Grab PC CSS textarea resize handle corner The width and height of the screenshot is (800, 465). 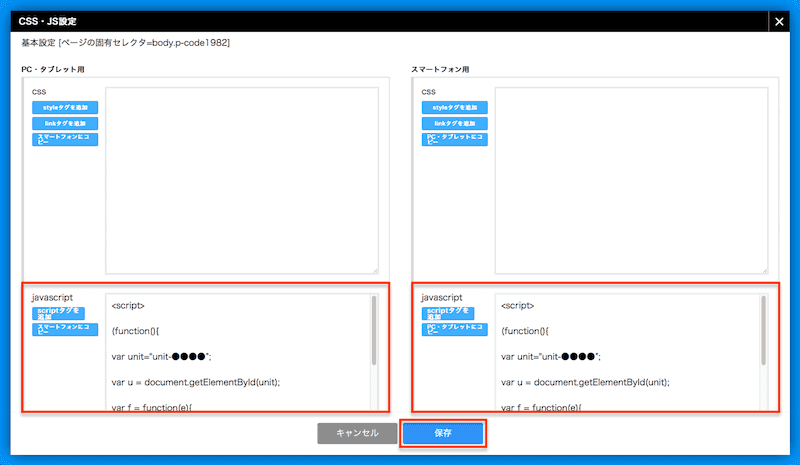(x=376, y=271)
